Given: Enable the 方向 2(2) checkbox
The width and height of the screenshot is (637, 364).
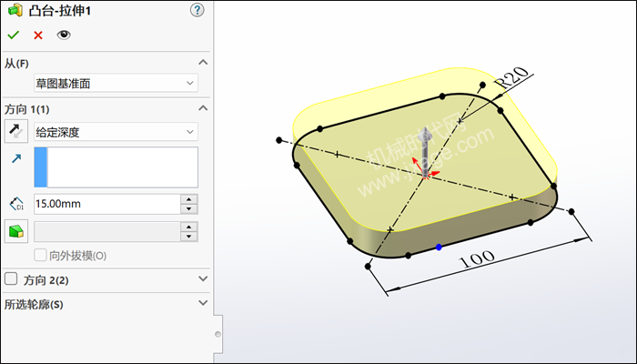Looking at the screenshot, I should [x=11, y=279].
